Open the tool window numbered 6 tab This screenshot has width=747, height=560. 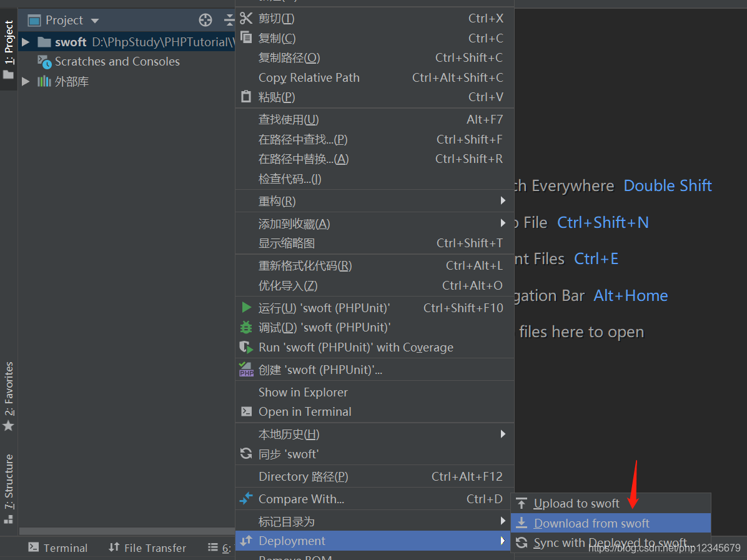(x=220, y=548)
